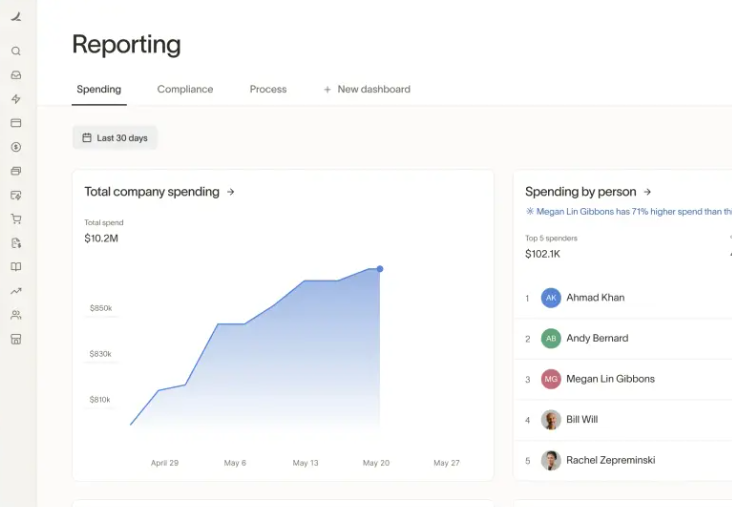The image size is (732, 507).
Task: Click the MG avatar for Megan Lin Gibbons
Action: pos(551,379)
